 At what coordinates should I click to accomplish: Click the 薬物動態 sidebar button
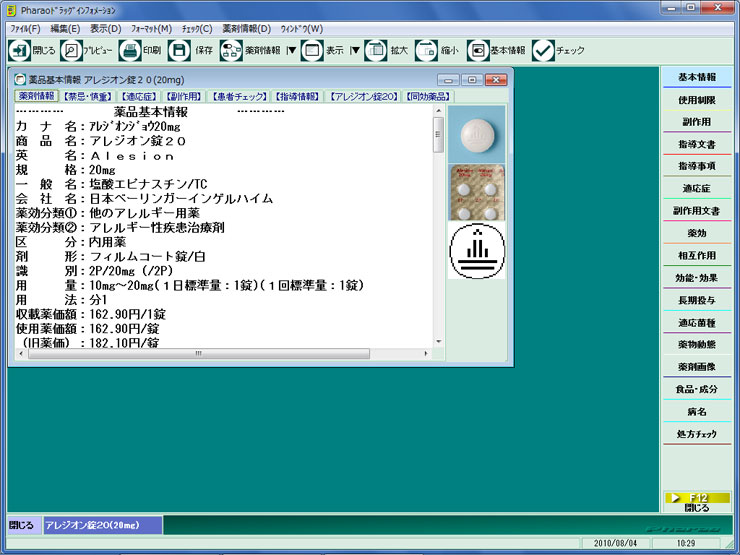coord(697,345)
